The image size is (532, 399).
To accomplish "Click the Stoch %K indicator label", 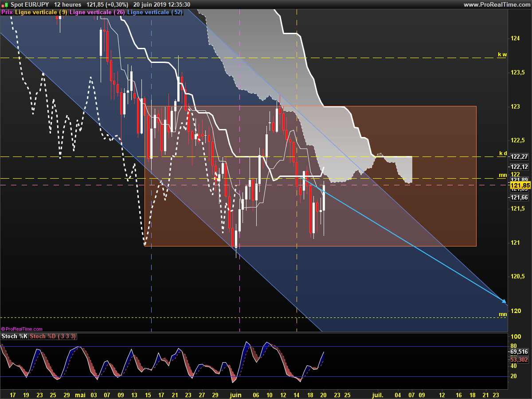I will 14,336.
